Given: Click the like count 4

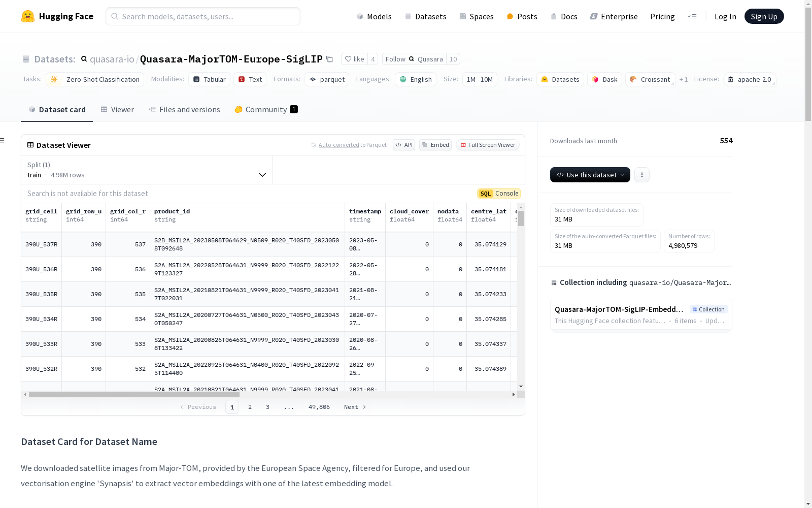Looking at the screenshot, I should click(373, 59).
